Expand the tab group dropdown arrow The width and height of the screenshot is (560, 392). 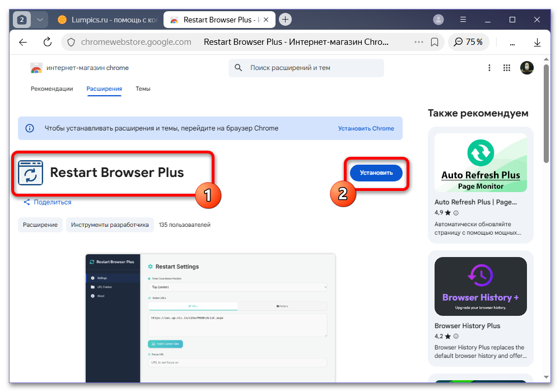[x=40, y=20]
